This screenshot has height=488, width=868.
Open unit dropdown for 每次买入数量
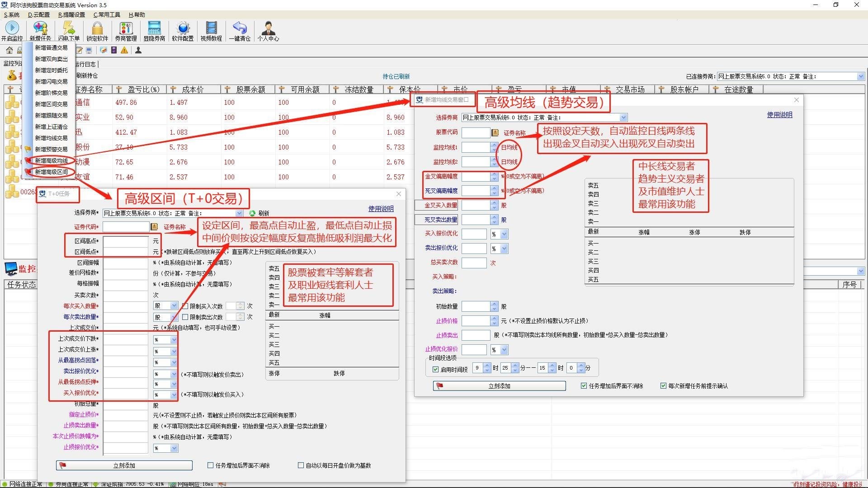click(174, 306)
